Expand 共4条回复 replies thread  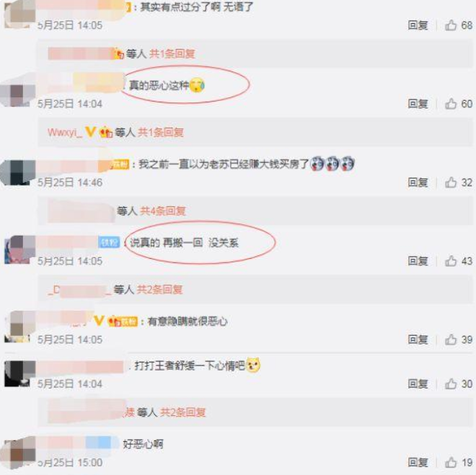163,210
